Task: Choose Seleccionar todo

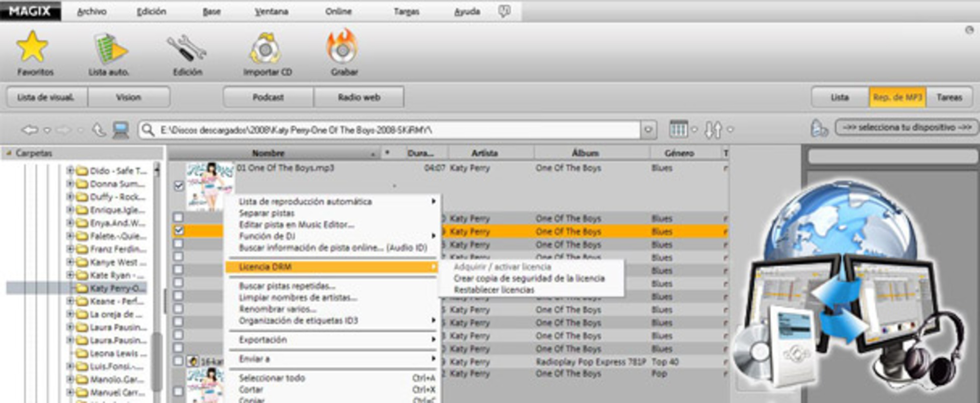Action: [x=272, y=378]
